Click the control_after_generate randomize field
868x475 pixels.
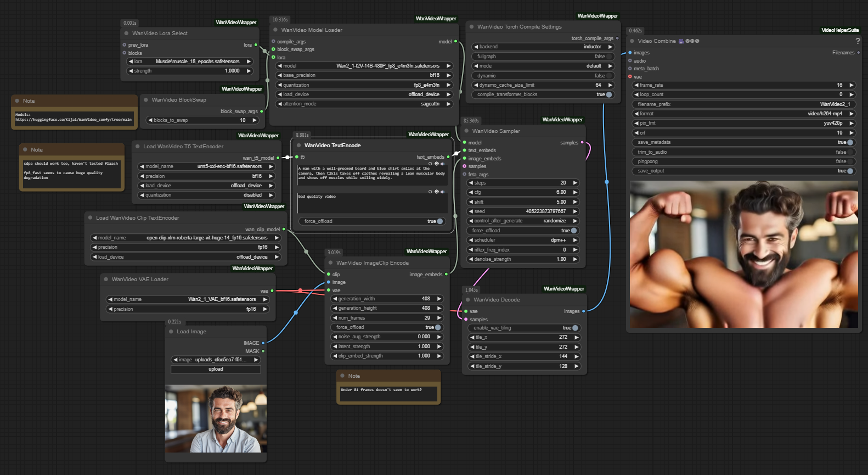(x=523, y=221)
